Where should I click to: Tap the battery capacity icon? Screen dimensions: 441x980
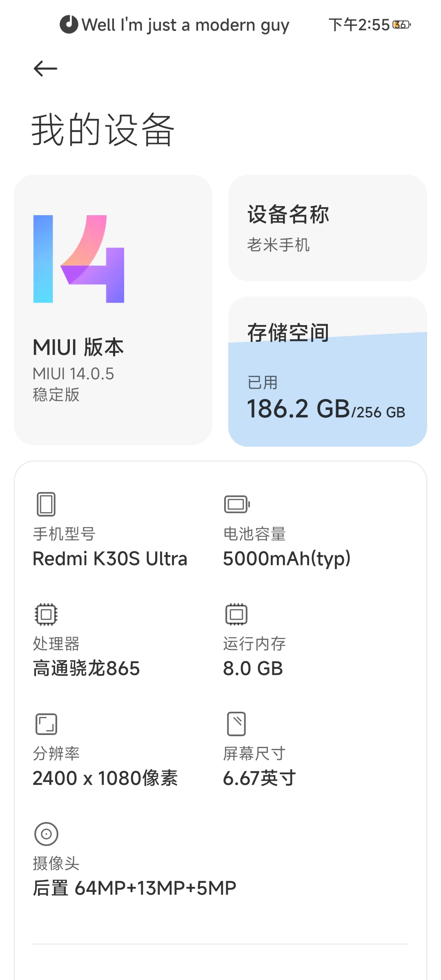coord(237,504)
